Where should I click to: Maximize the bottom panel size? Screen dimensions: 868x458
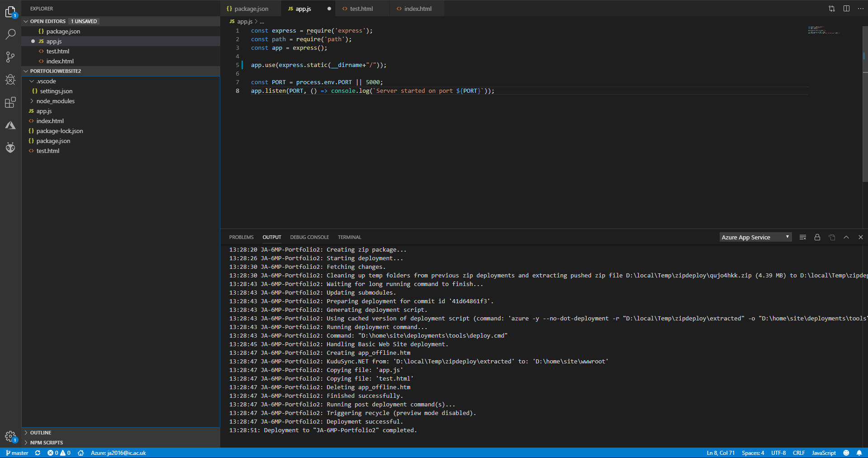(846, 237)
